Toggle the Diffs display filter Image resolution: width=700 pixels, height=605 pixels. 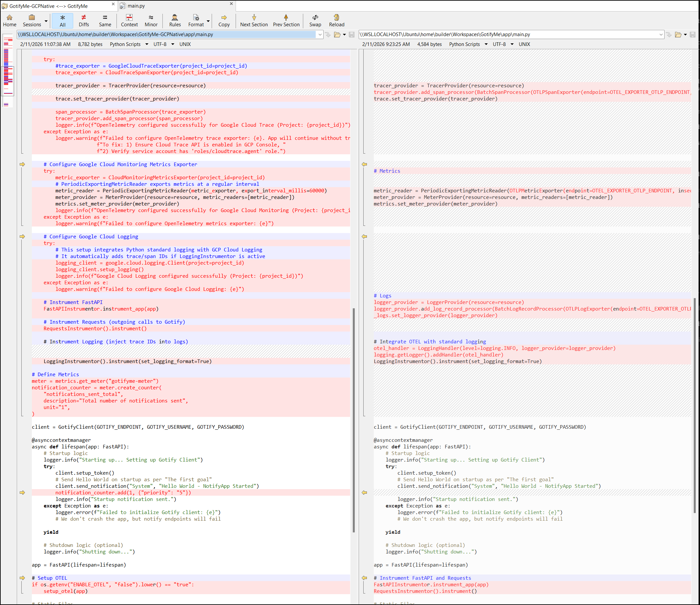(84, 20)
